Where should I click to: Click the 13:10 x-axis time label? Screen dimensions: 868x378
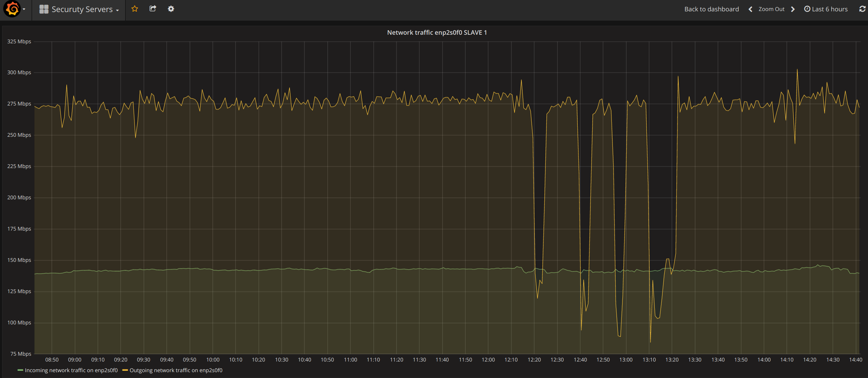pyautogui.click(x=649, y=360)
